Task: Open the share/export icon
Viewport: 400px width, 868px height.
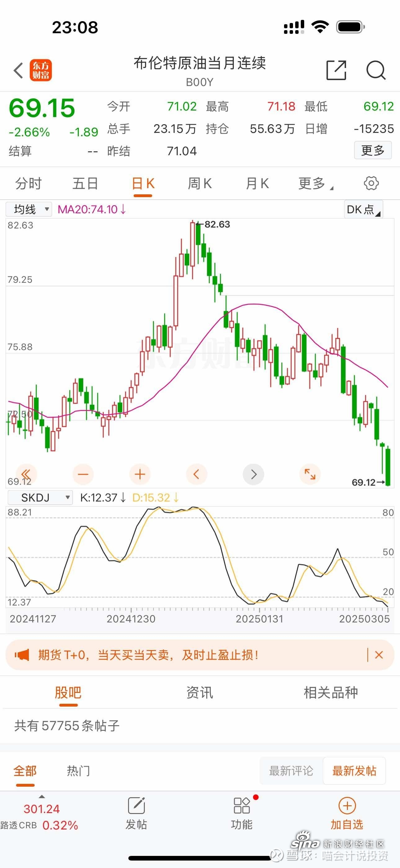Action: [x=336, y=70]
